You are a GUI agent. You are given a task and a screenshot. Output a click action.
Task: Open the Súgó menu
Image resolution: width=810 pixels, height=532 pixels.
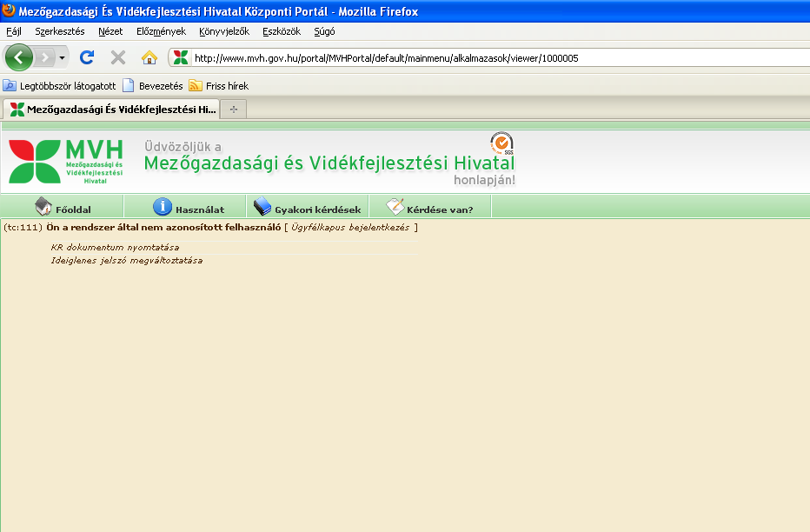(324, 31)
